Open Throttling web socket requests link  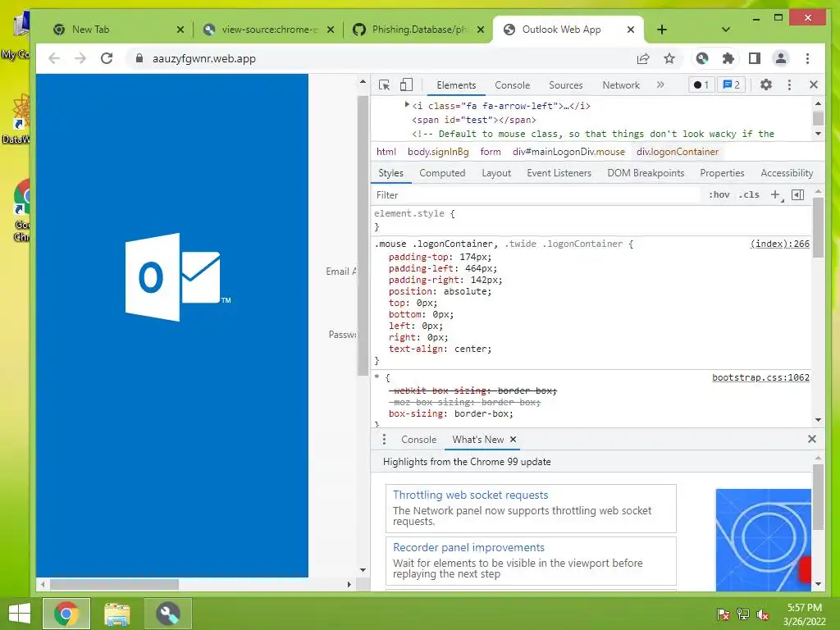[x=470, y=495]
